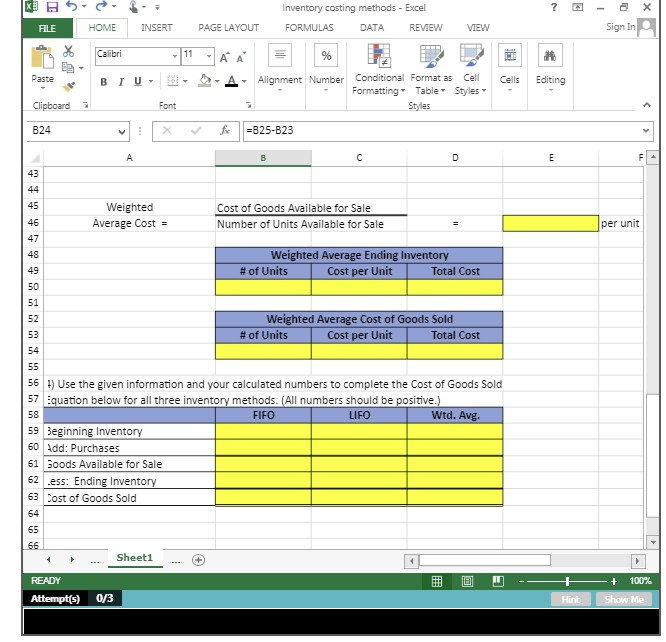Image resolution: width=666 pixels, height=642 pixels.
Task: Open the Name Box dropdown arrow
Action: pyautogui.click(x=122, y=132)
